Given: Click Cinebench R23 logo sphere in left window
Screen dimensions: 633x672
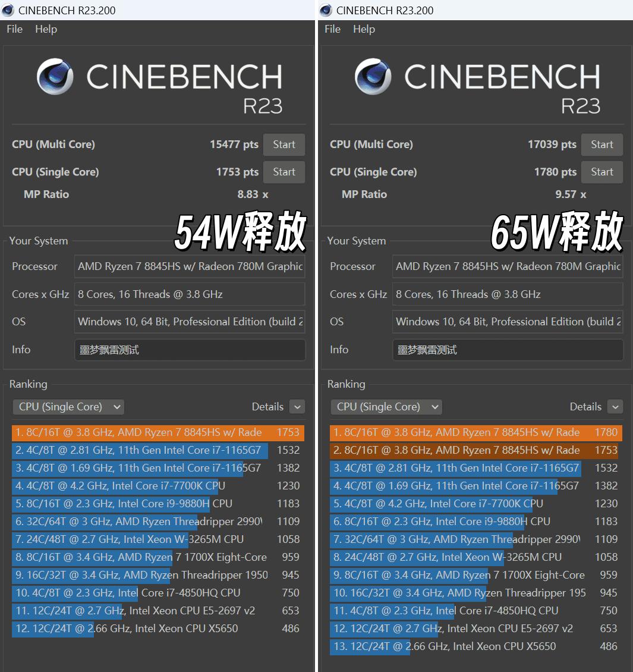Looking at the screenshot, I should click(55, 76).
